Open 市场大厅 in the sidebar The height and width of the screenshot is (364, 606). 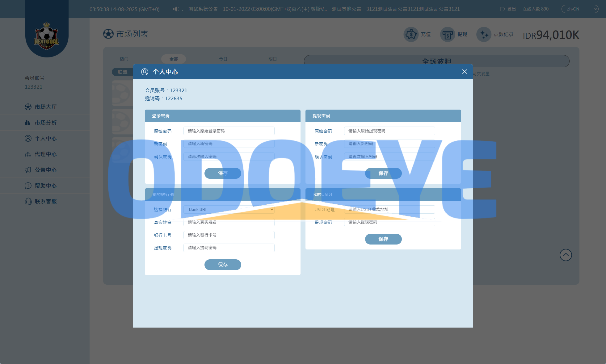coord(45,107)
